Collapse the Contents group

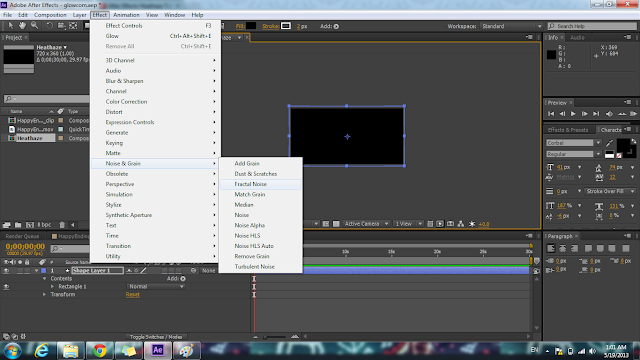44,278
